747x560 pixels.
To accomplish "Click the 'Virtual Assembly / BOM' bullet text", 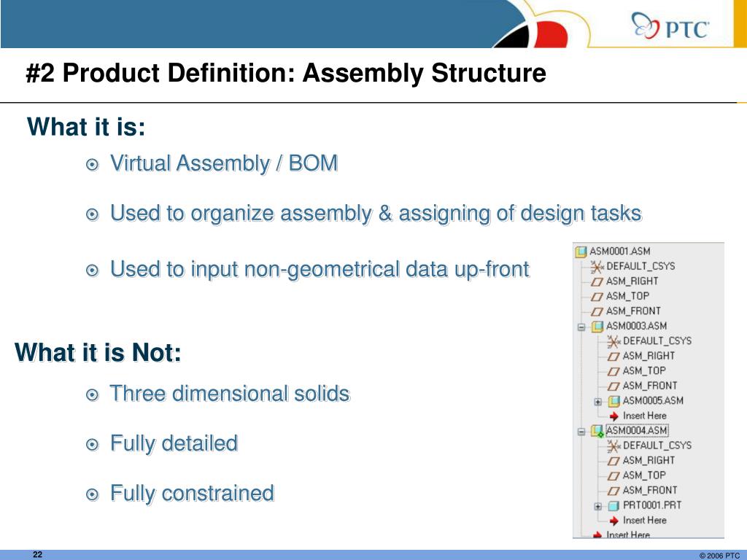I will pyautogui.click(x=224, y=163).
